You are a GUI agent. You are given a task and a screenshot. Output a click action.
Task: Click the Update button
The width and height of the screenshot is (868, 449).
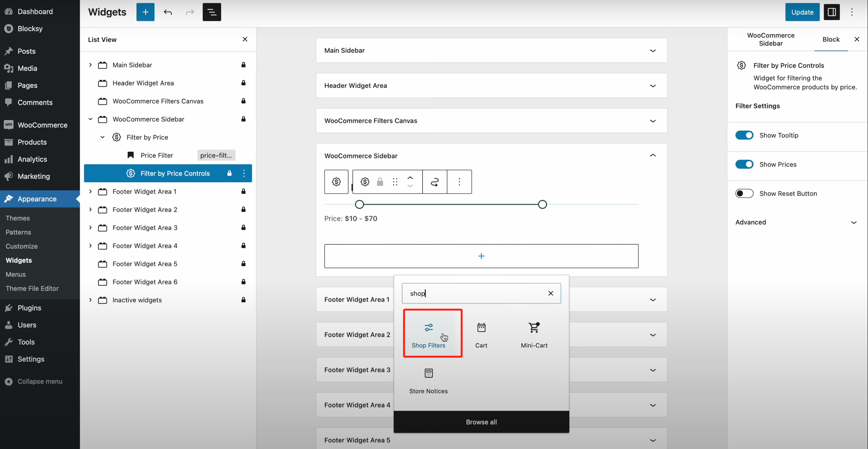(802, 12)
